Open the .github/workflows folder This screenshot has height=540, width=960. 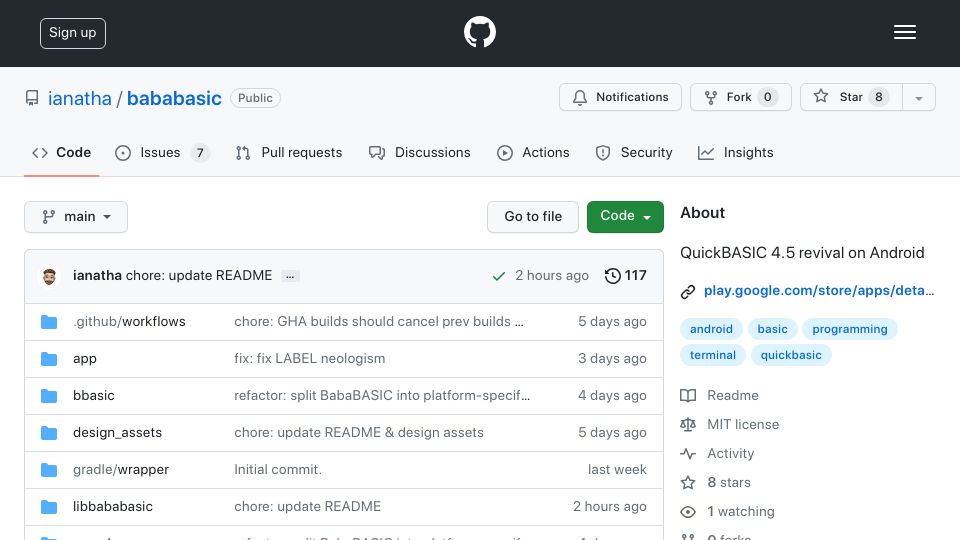[129, 322]
